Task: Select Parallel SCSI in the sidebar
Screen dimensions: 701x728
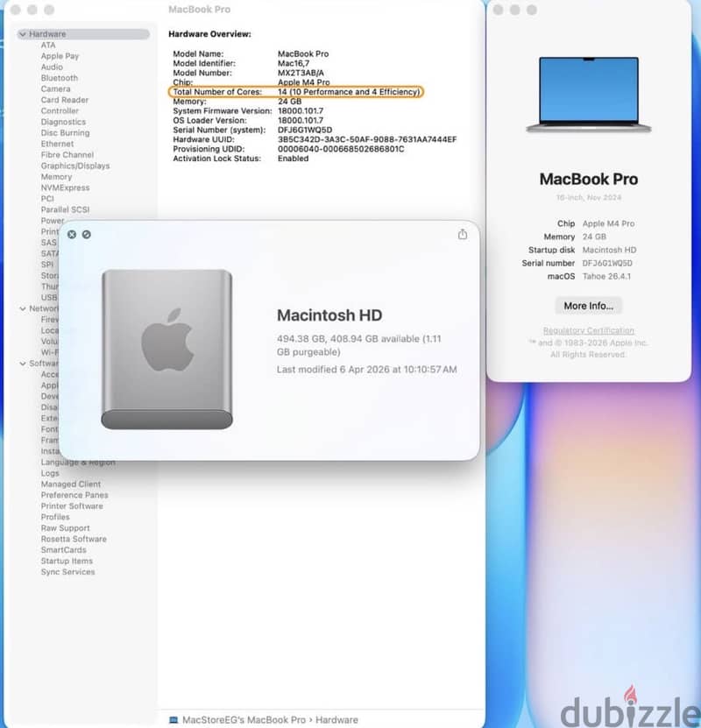Action: pyautogui.click(x=65, y=210)
